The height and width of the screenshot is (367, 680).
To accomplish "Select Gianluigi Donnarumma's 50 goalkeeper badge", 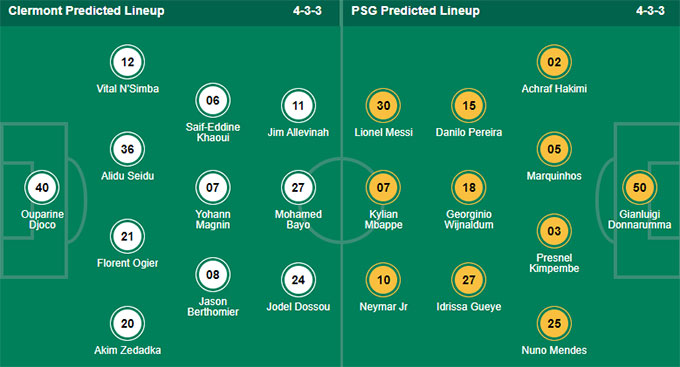I will (640, 187).
